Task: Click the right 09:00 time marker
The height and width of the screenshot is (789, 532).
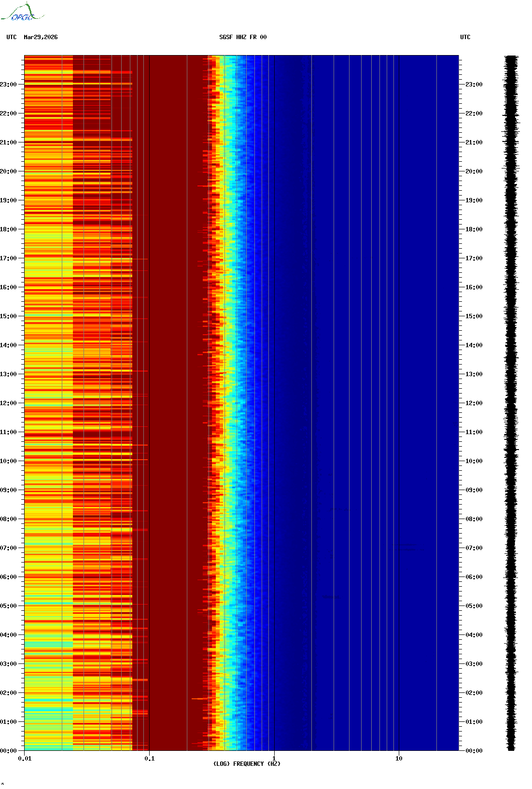Action: click(x=474, y=490)
